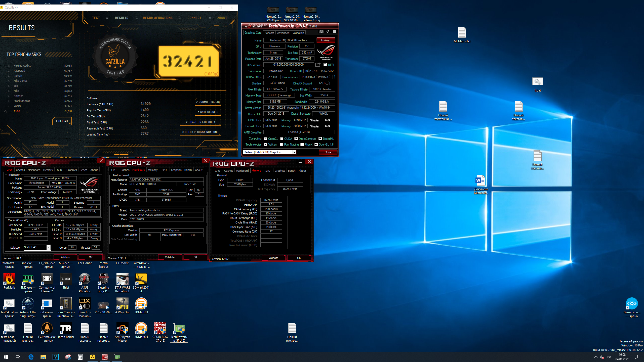Switch to Sensors tab in GPU-Z
Image resolution: width=644 pixels, height=362 pixels.
269,33
